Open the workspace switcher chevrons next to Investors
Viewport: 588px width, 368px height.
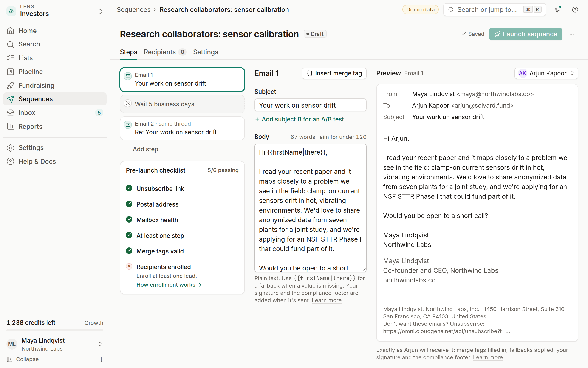100,11
